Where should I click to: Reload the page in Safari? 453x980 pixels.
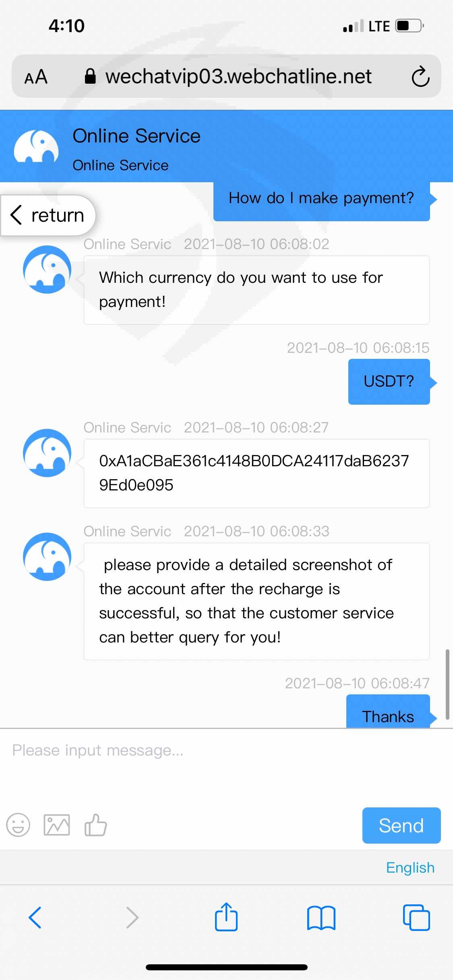420,76
